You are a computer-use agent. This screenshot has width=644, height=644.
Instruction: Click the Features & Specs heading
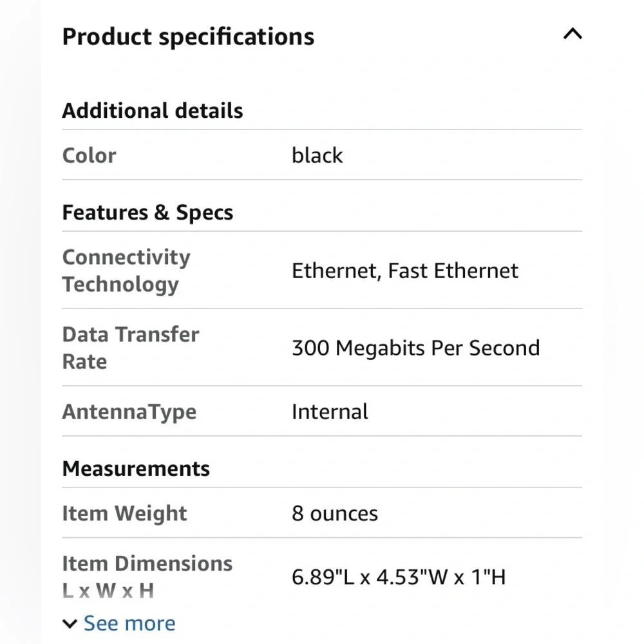147,212
